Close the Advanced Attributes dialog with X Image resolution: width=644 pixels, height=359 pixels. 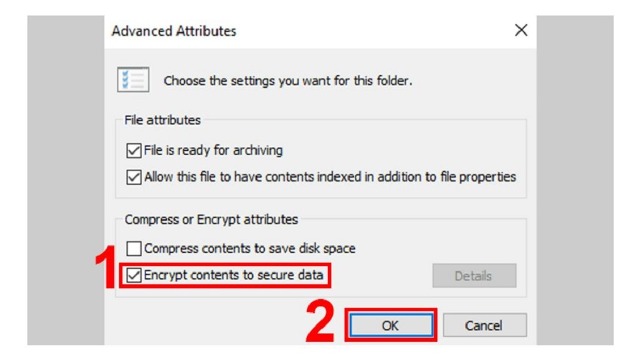521,30
